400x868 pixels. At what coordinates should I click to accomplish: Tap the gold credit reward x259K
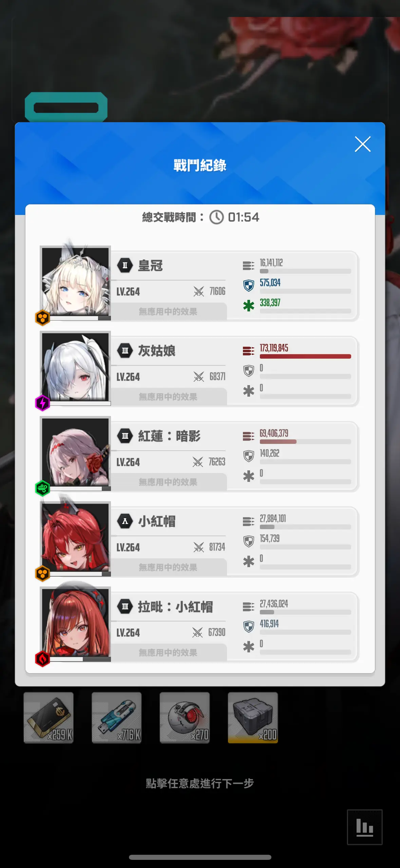pos(49,718)
